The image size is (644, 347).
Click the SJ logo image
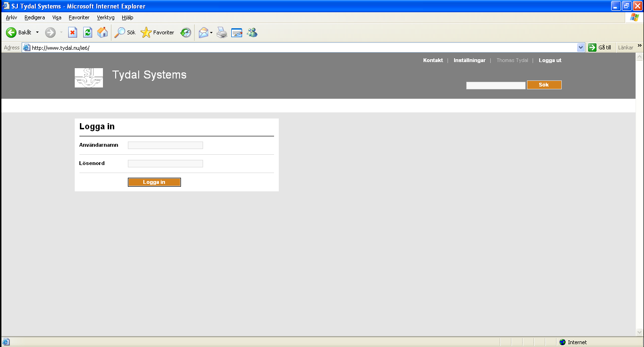tap(89, 78)
